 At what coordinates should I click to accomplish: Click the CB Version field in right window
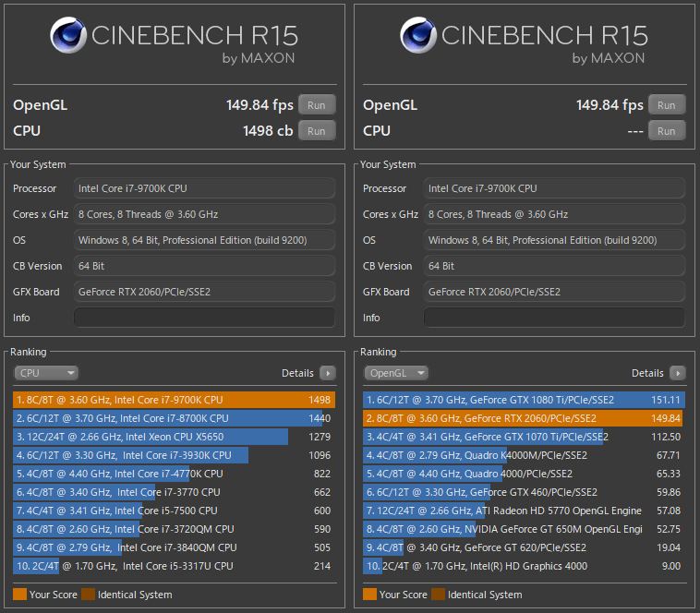point(554,266)
